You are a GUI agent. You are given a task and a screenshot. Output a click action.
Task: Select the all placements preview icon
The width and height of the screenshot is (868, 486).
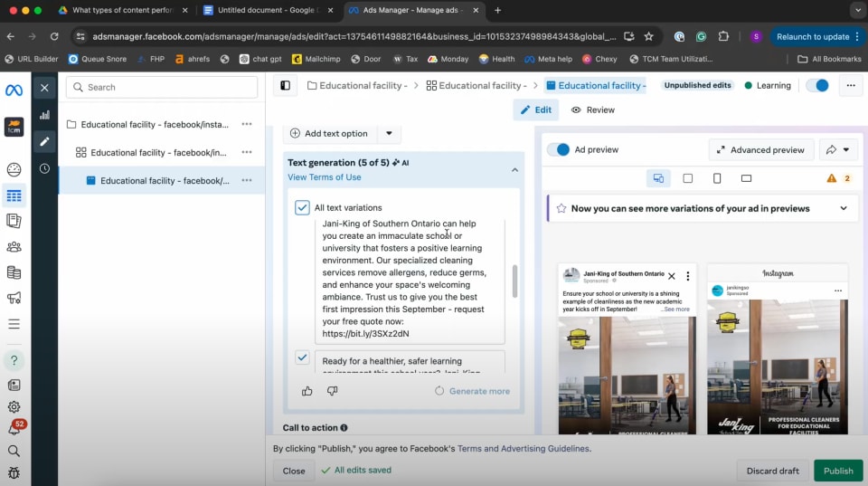658,178
